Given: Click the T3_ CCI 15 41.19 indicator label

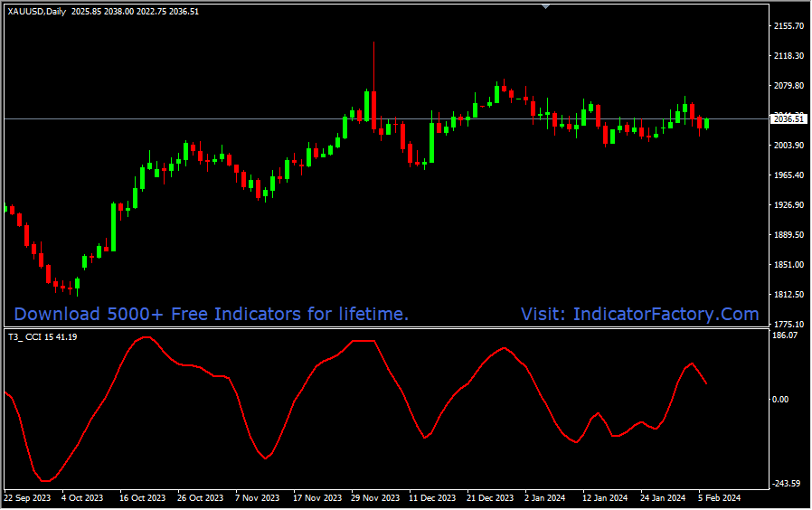Looking at the screenshot, I should [43, 337].
